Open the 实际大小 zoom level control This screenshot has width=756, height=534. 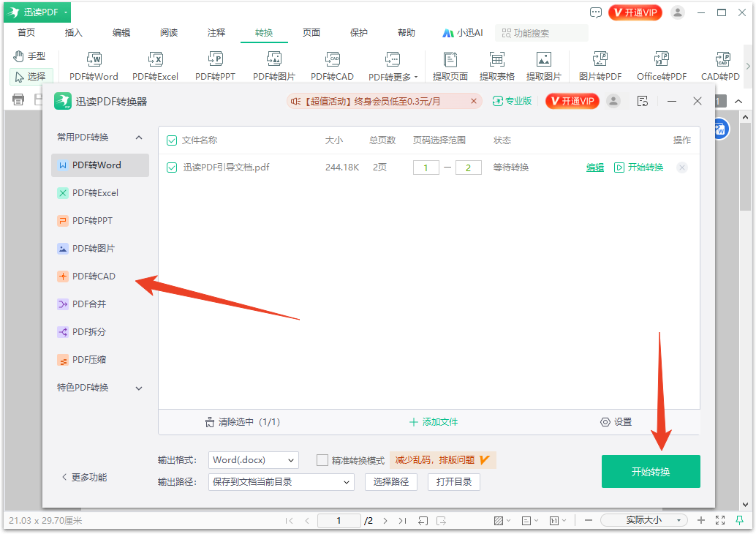tap(643, 519)
